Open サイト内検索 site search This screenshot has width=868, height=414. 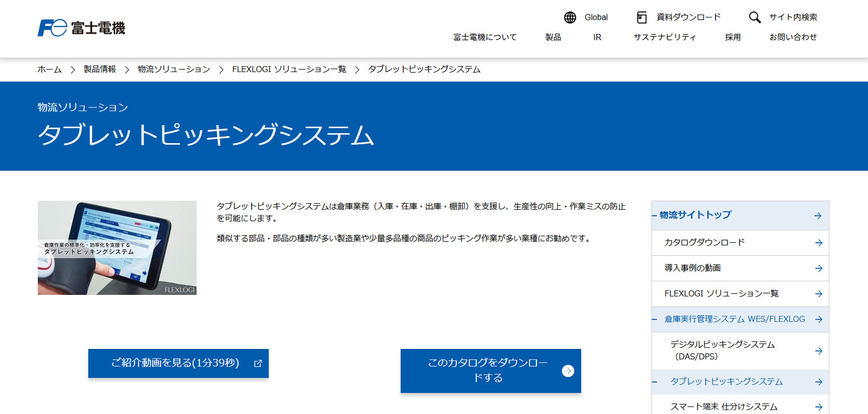tap(793, 17)
